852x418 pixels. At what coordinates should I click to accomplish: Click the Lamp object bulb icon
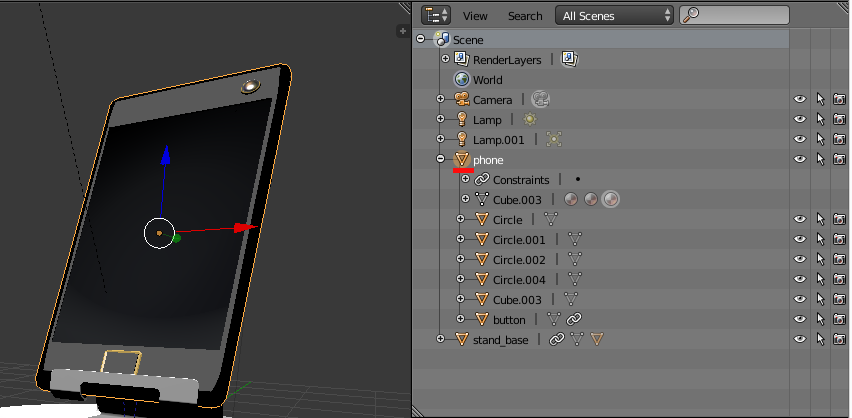click(462, 119)
